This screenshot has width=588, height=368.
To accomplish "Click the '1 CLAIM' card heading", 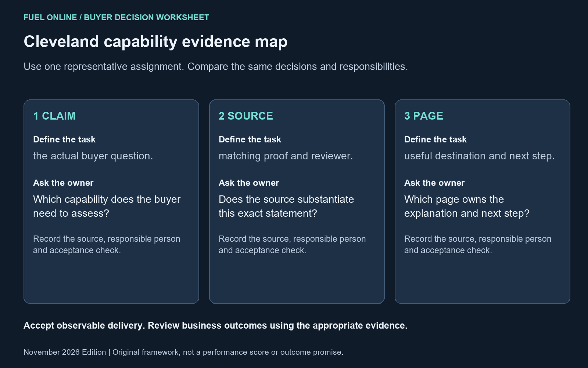I will (54, 116).
